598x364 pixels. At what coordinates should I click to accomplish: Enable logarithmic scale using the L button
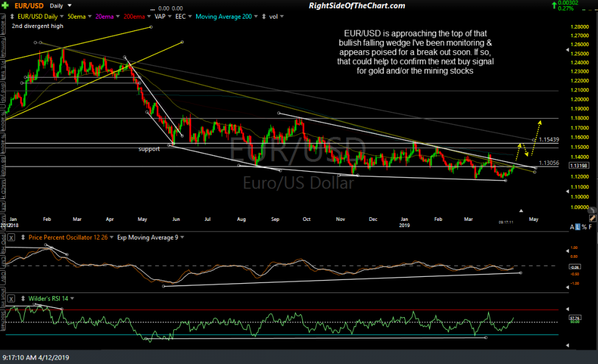point(577,226)
